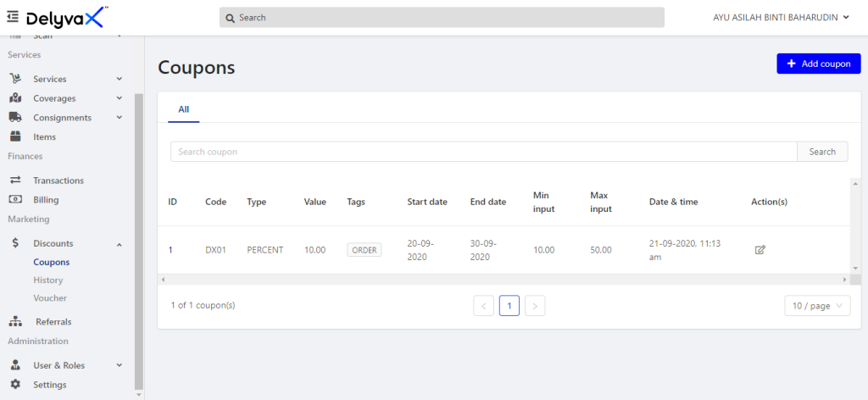Screen dimensions: 868x400
Task: Click the table horizontal scrollbar left arrow
Action: click(x=163, y=280)
